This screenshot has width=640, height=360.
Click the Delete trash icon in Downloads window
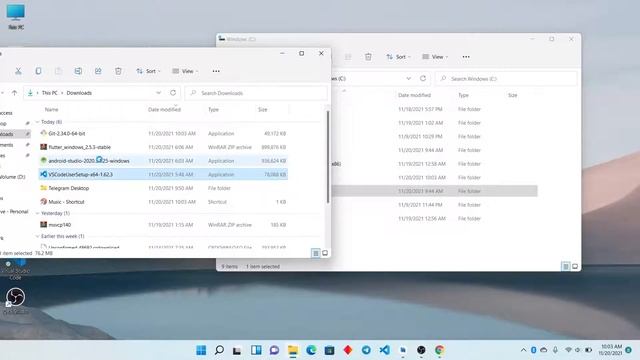(118, 71)
